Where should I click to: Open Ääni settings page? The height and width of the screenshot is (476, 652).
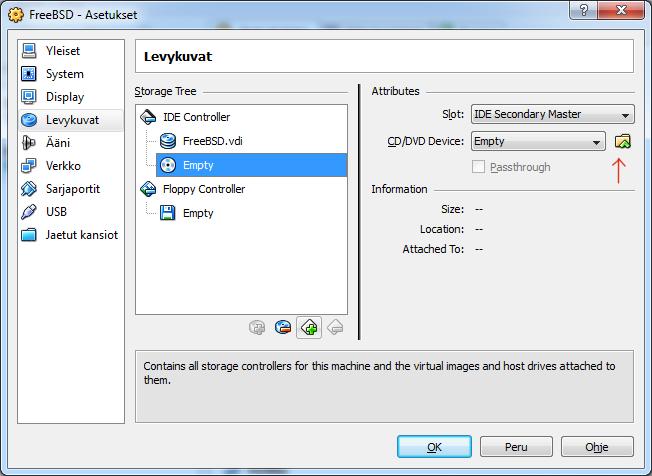pyautogui.click(x=71, y=143)
